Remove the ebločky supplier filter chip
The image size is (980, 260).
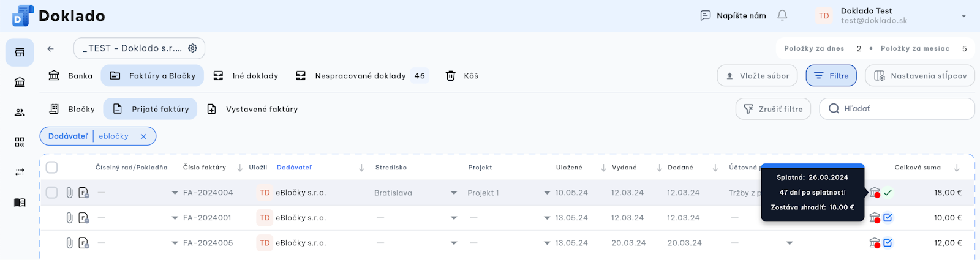point(143,136)
